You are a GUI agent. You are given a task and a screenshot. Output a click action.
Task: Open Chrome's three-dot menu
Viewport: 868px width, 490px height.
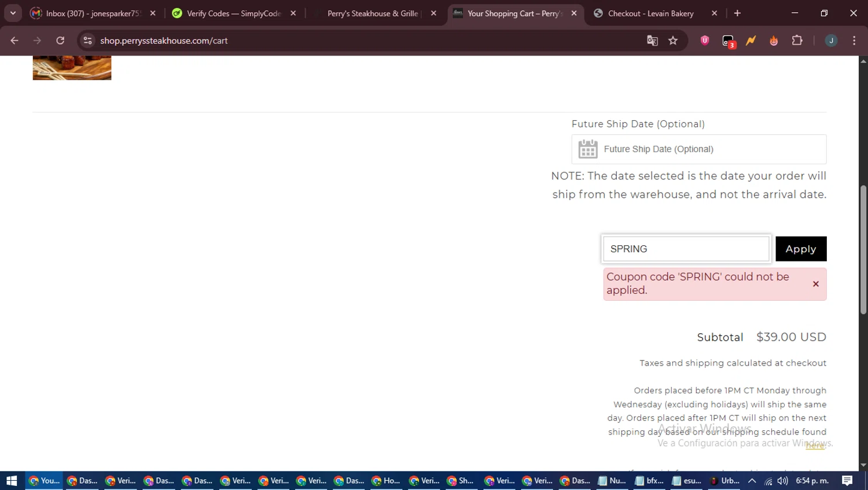tap(854, 40)
